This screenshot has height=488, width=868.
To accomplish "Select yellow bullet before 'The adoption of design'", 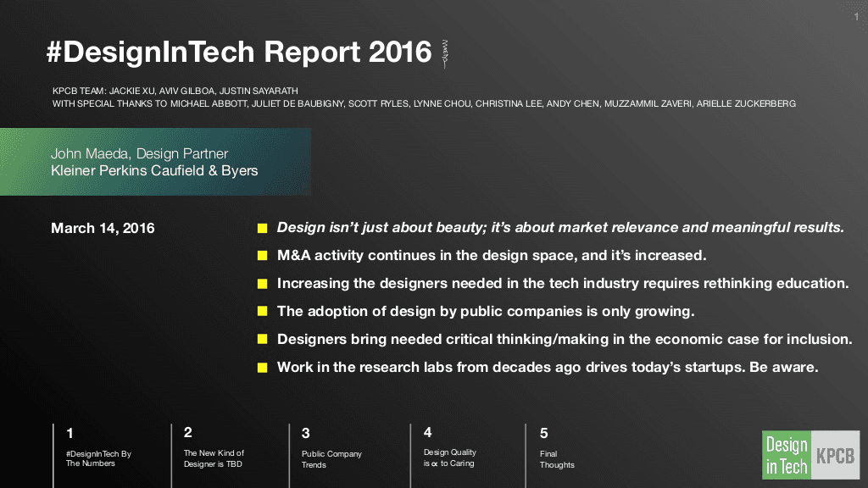I will point(263,312).
